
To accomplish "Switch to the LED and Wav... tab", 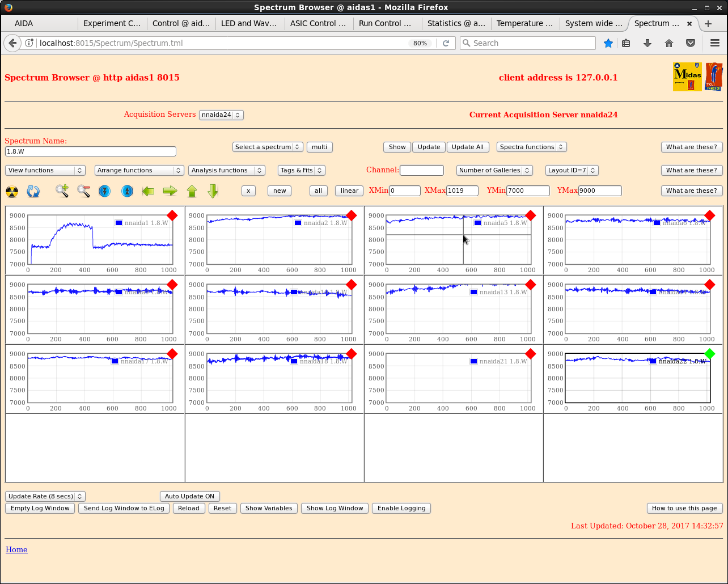I will 249,24.
